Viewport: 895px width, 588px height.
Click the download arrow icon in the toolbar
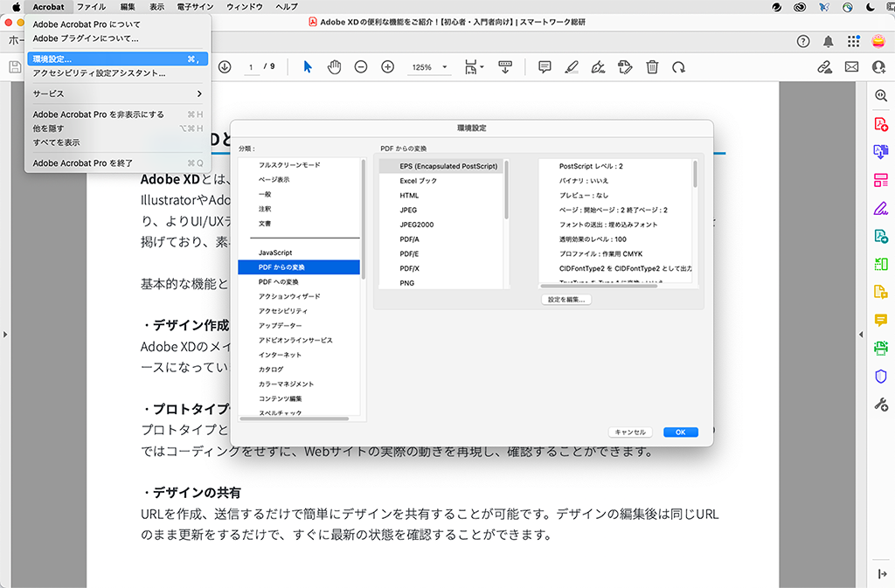point(225,67)
